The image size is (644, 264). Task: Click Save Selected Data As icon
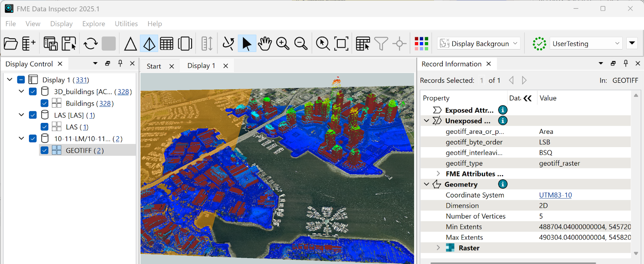tap(69, 44)
